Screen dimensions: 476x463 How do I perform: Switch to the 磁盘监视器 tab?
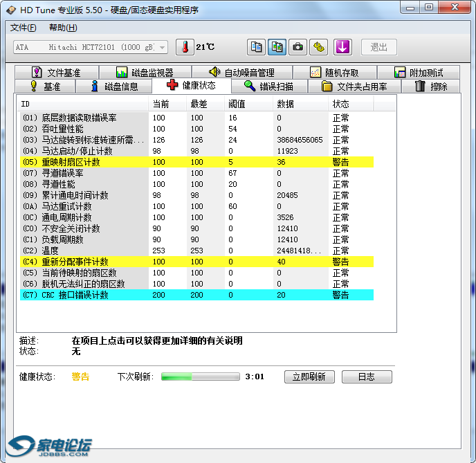pyautogui.click(x=145, y=73)
